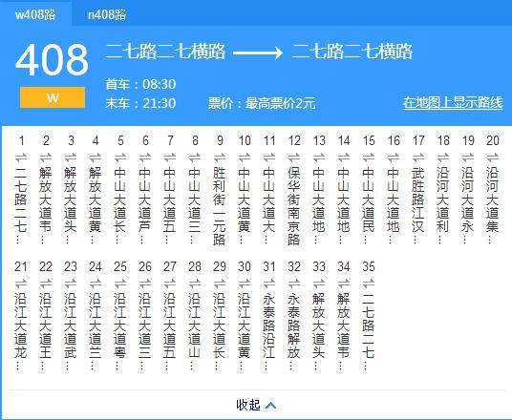Click the last bus time 末车：21:30
Viewport: 512px width, 420px height.
(x=140, y=103)
